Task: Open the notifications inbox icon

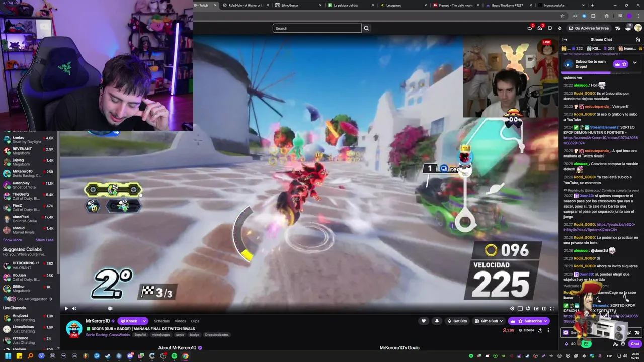Action: [539, 28]
